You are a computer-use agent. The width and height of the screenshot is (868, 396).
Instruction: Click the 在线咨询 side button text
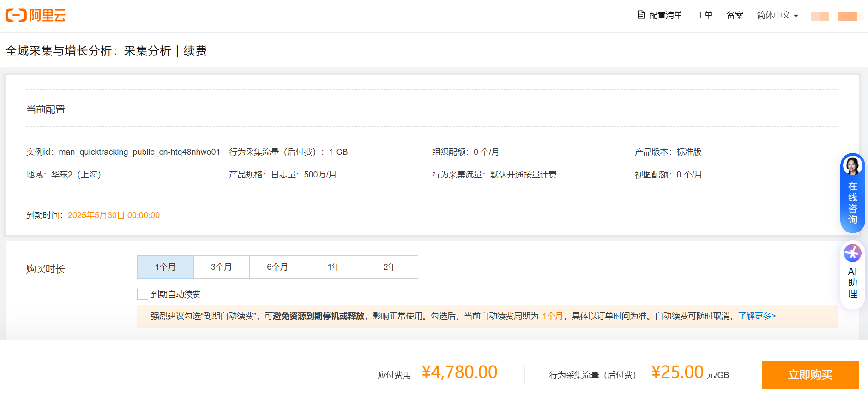tap(852, 203)
